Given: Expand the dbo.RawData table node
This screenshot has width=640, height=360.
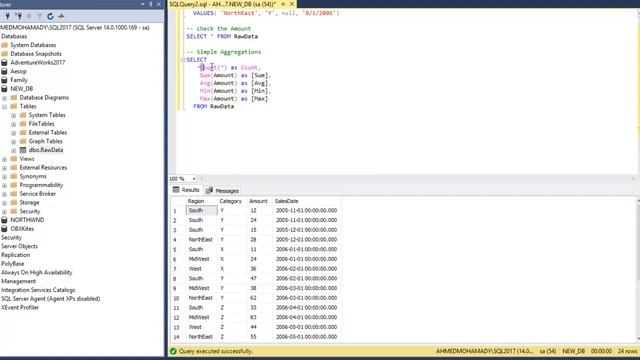Looking at the screenshot, I should tap(13, 150).
